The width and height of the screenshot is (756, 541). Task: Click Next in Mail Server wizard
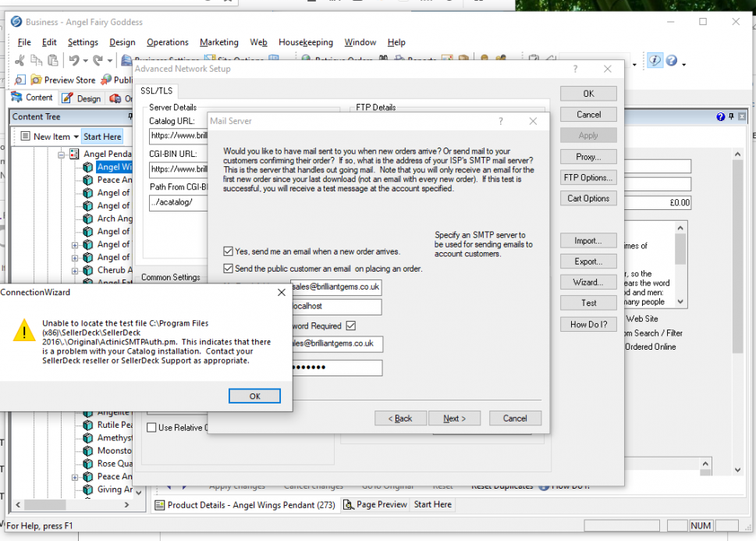coord(455,418)
